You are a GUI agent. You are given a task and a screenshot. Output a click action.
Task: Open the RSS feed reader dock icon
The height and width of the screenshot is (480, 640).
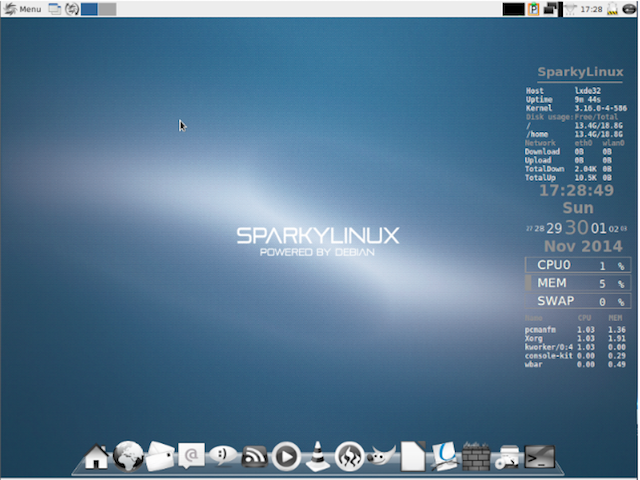[254, 456]
